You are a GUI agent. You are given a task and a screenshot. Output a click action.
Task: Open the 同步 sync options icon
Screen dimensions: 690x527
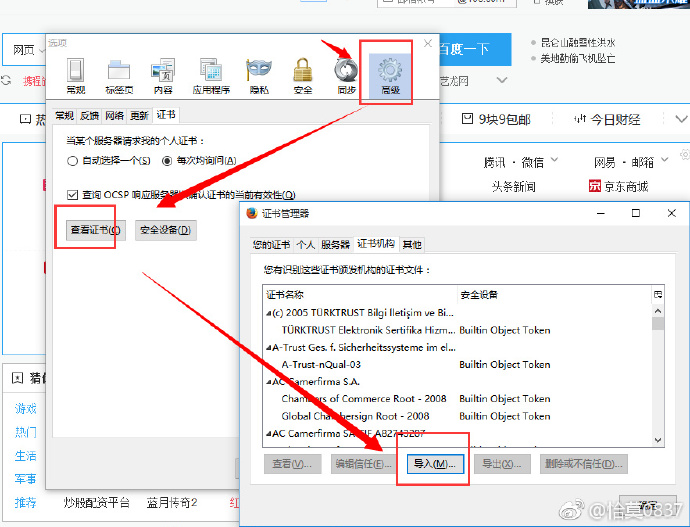pos(346,76)
